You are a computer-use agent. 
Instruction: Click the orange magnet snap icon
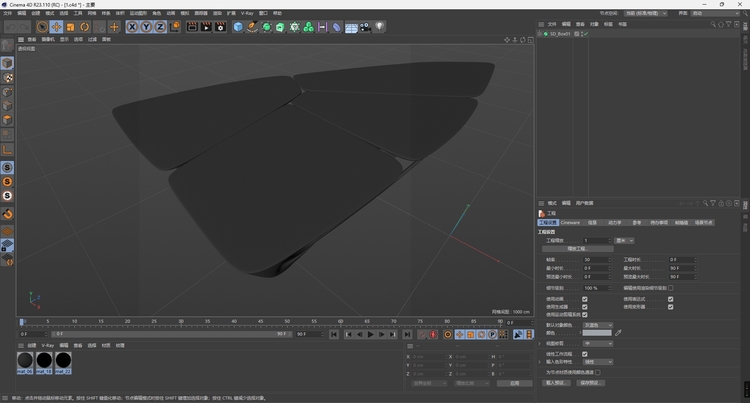click(x=7, y=214)
